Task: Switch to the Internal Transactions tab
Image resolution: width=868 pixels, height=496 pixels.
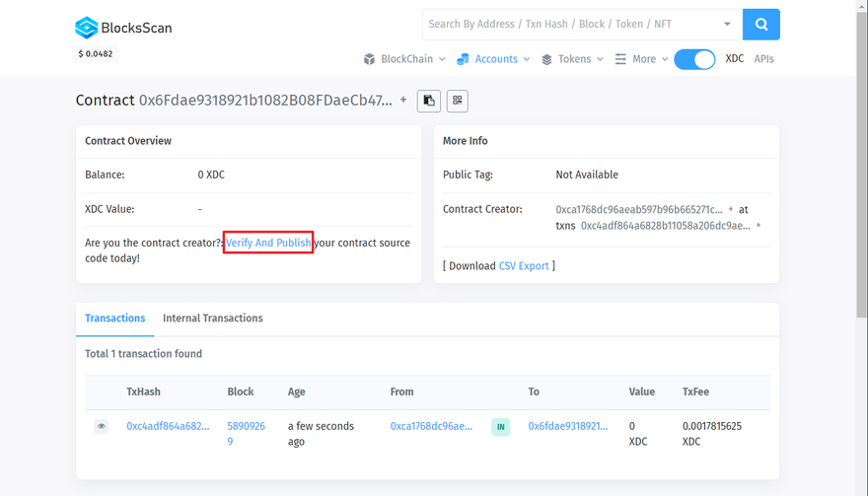Action: click(x=212, y=319)
